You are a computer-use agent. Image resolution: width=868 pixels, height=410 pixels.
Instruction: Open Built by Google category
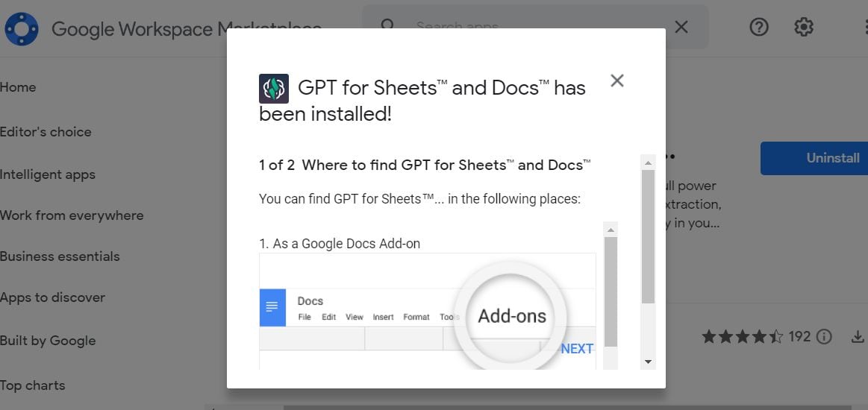(x=48, y=341)
